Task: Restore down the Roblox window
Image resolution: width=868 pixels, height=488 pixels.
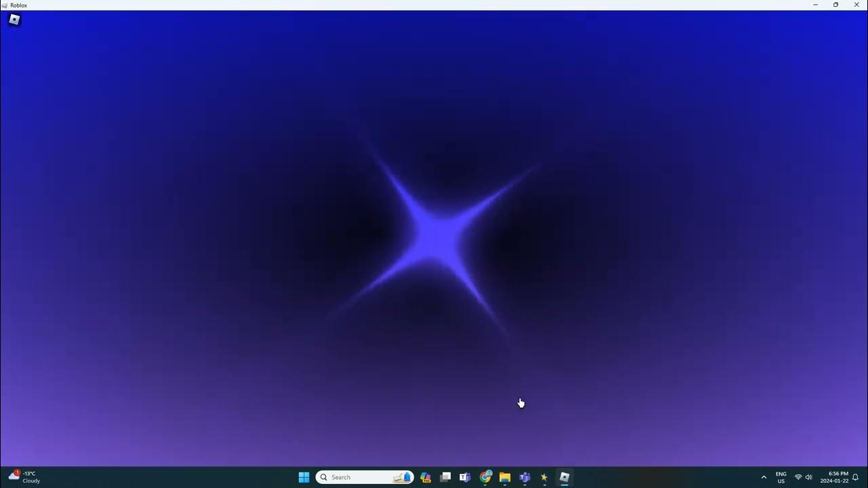Action: tap(835, 5)
